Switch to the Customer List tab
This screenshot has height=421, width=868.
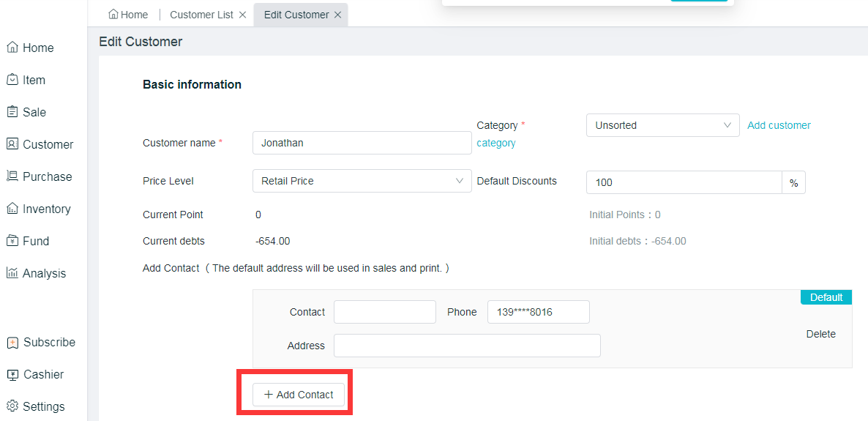click(x=201, y=15)
